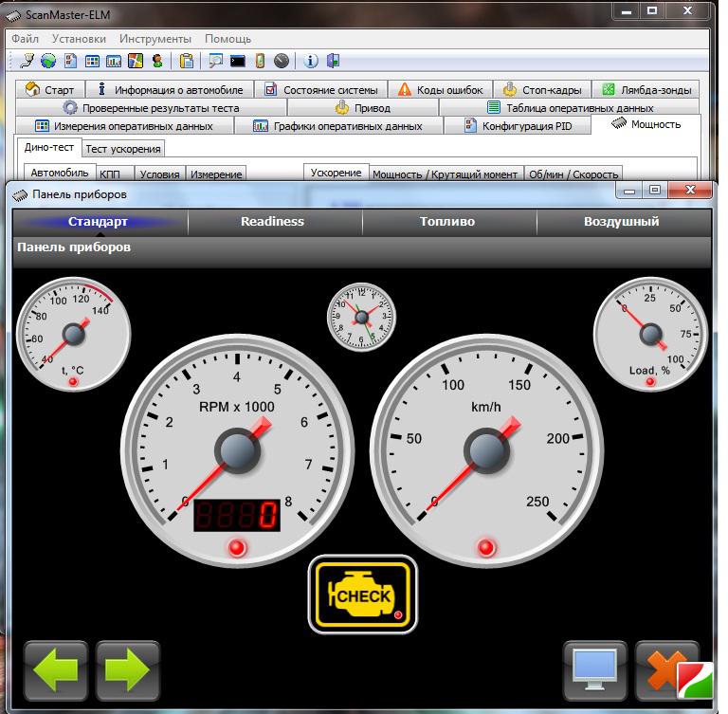Open the Файл menu

[26, 39]
